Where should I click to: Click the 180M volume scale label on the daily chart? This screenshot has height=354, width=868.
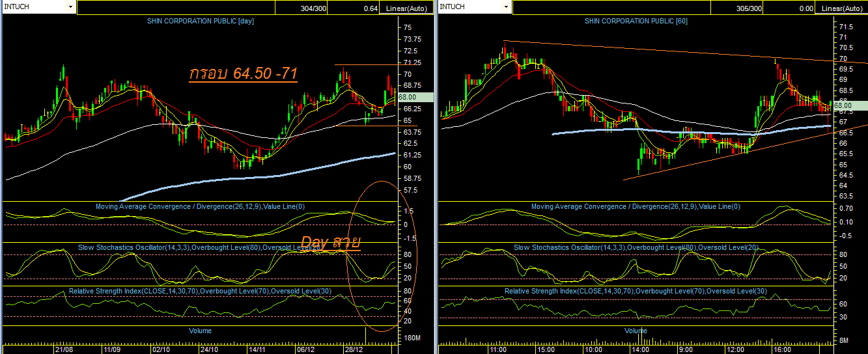pyautogui.click(x=413, y=338)
